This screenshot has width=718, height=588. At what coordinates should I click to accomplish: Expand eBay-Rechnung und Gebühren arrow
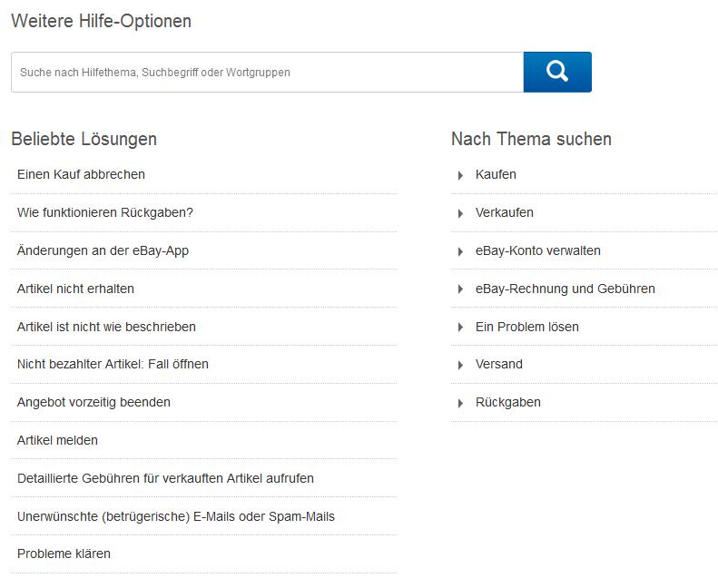(460, 289)
